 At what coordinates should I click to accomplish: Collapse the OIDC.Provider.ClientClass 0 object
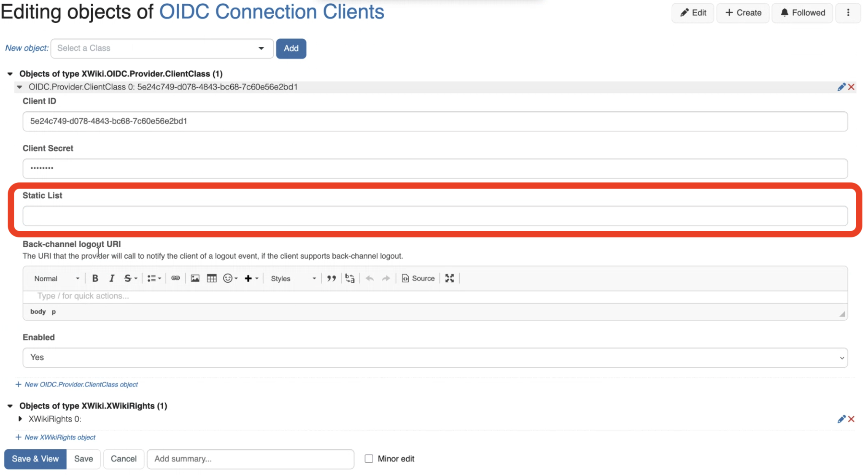(x=19, y=87)
